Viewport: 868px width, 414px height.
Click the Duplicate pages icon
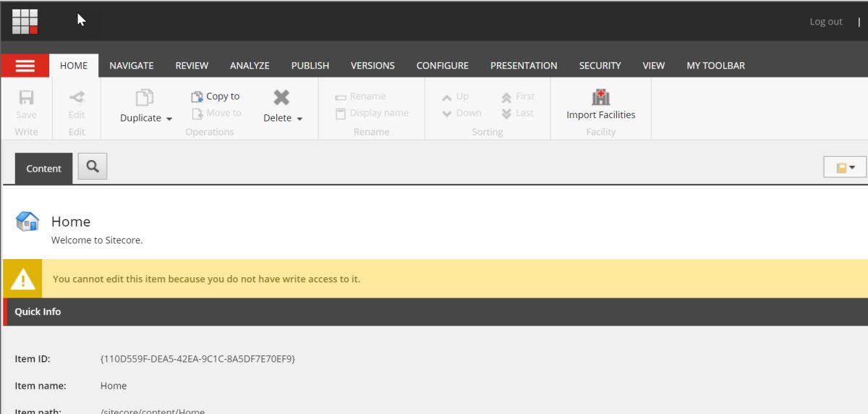145,98
